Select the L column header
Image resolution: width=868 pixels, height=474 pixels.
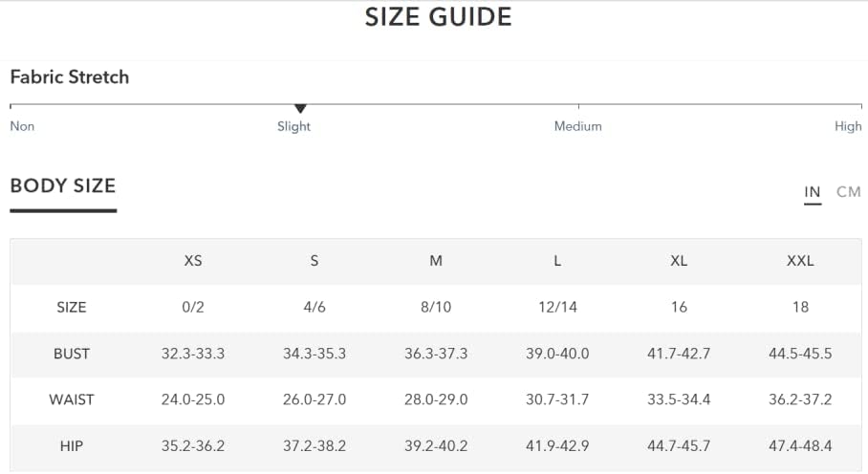pyautogui.click(x=557, y=261)
